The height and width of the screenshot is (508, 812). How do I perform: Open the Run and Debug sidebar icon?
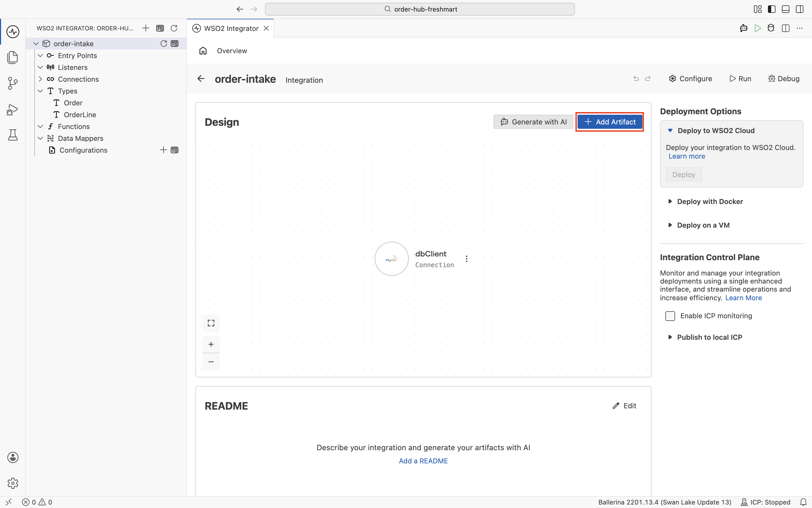click(13, 110)
